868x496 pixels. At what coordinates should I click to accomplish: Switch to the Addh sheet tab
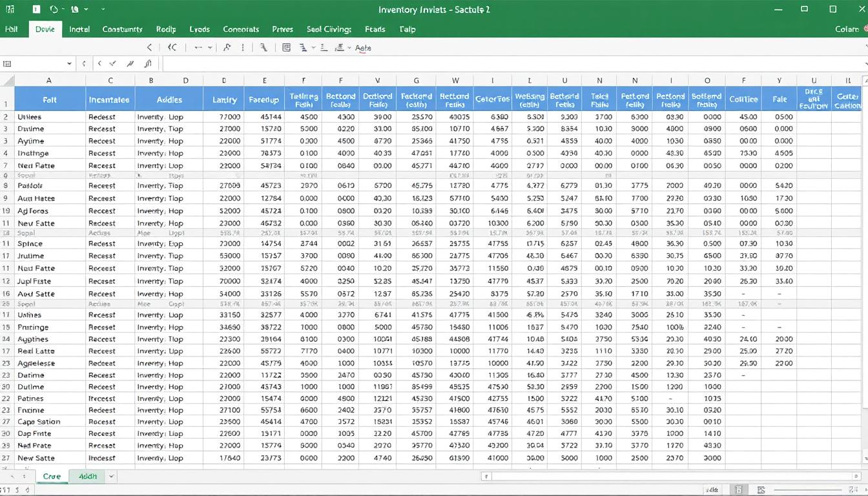87,477
